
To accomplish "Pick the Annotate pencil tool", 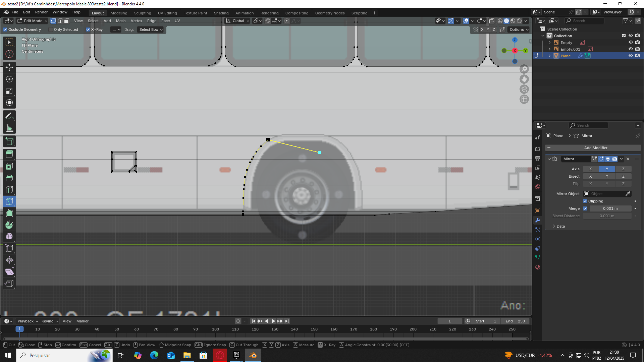I will coord(9,116).
